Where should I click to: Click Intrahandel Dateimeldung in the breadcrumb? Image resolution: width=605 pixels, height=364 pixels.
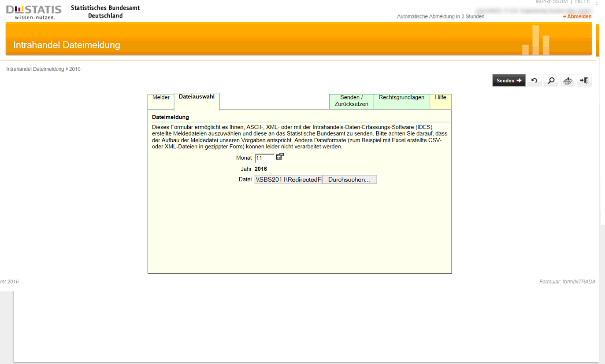[x=35, y=69]
